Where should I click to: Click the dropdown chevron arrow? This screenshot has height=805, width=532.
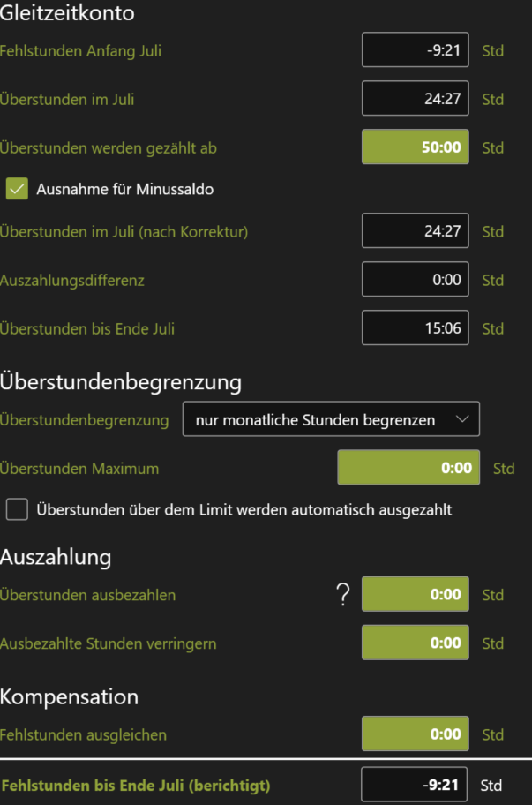click(463, 420)
